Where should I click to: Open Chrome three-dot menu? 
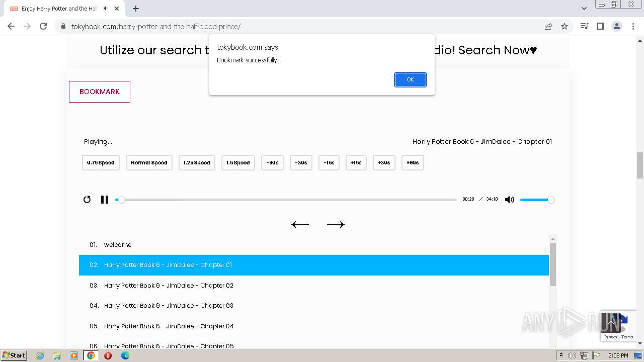(x=632, y=26)
